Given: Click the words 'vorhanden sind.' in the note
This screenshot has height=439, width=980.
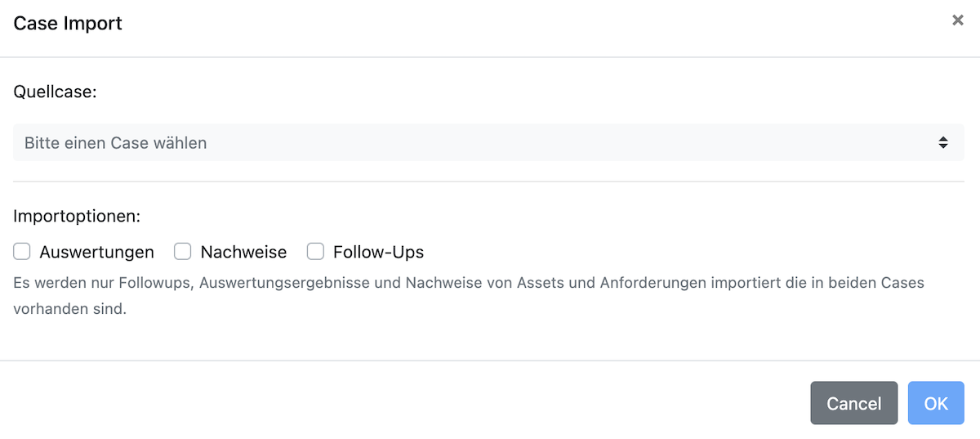Looking at the screenshot, I should pyautogui.click(x=69, y=311).
